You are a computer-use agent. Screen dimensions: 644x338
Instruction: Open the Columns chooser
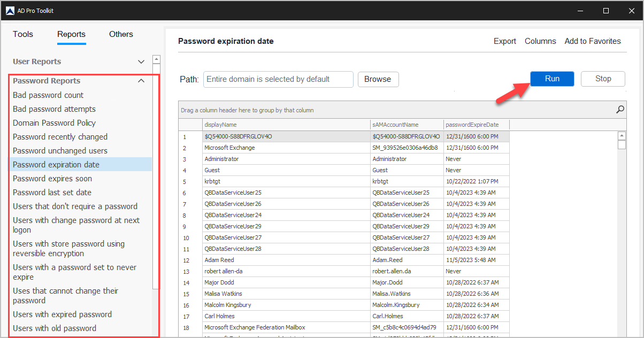(x=540, y=41)
